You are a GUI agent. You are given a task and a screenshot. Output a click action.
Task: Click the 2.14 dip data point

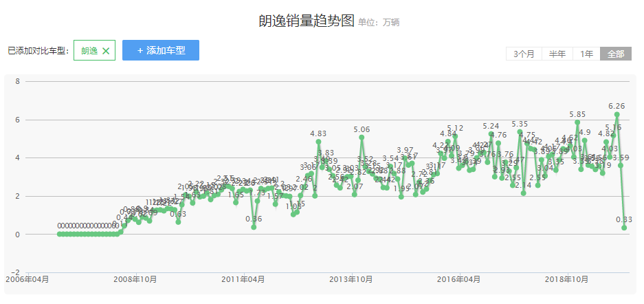click(x=523, y=193)
